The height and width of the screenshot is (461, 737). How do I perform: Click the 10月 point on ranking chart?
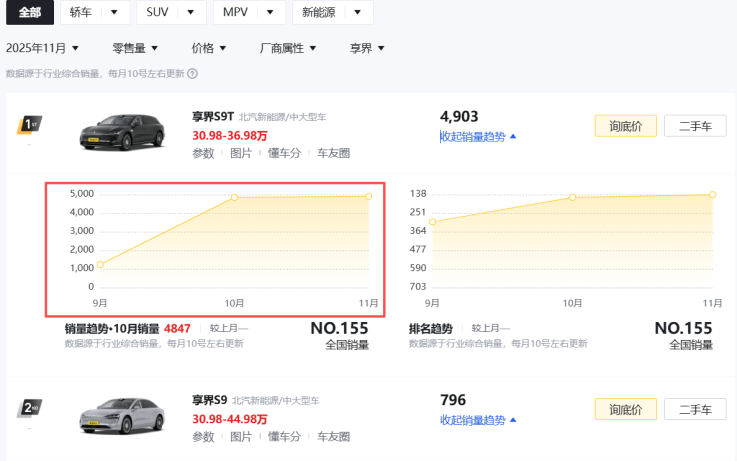572,197
